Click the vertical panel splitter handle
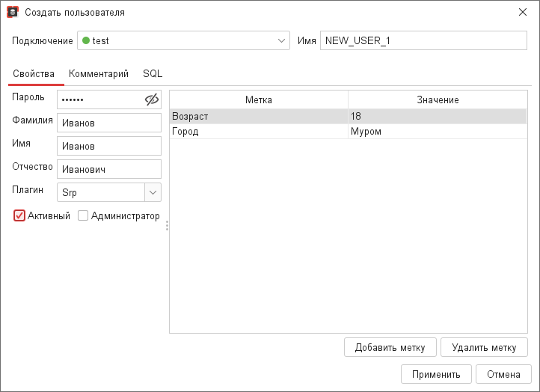This screenshot has width=540, height=392. click(167, 225)
